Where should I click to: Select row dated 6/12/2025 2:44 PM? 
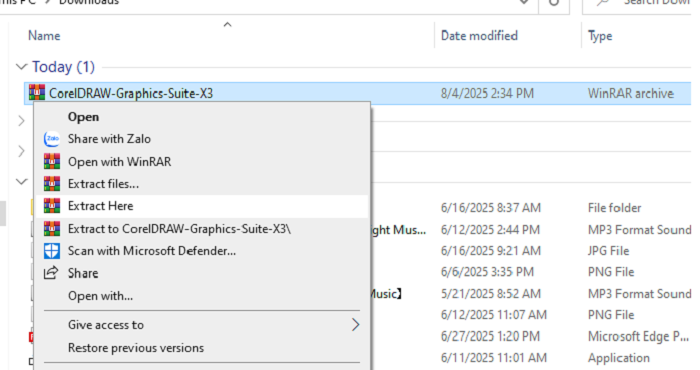pyautogui.click(x=490, y=230)
